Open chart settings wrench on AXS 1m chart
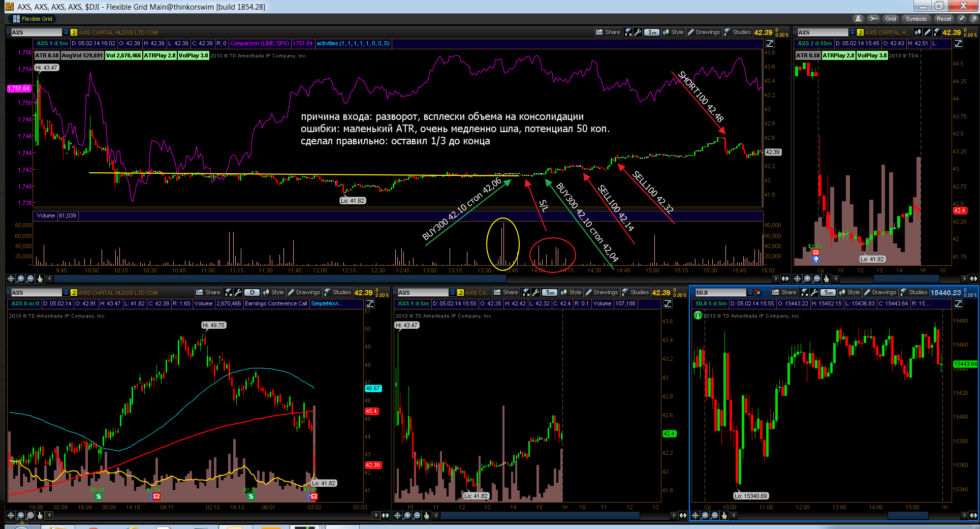The height and width of the screenshot is (529, 980). 638,32
